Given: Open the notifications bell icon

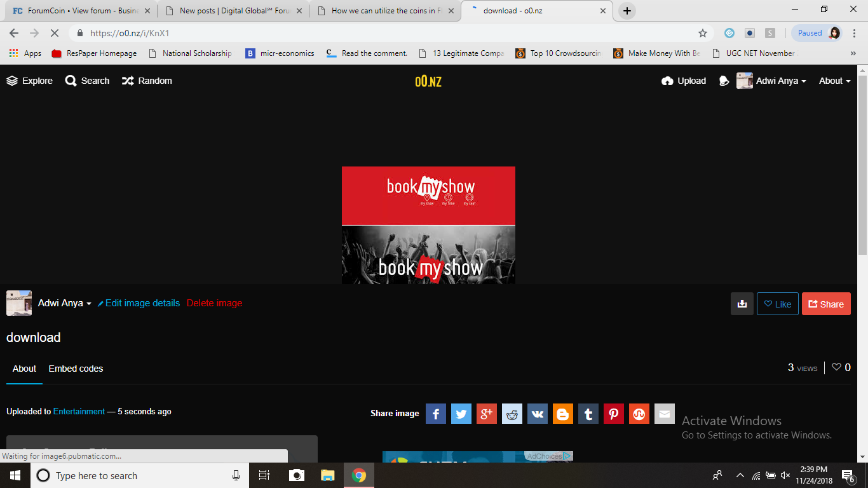Looking at the screenshot, I should tap(724, 81).
